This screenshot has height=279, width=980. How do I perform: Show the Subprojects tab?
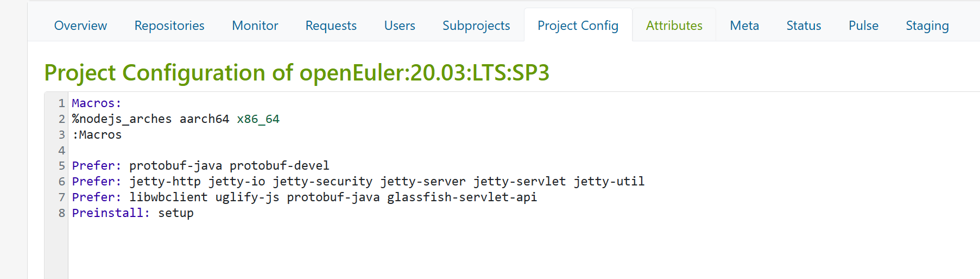(x=476, y=26)
